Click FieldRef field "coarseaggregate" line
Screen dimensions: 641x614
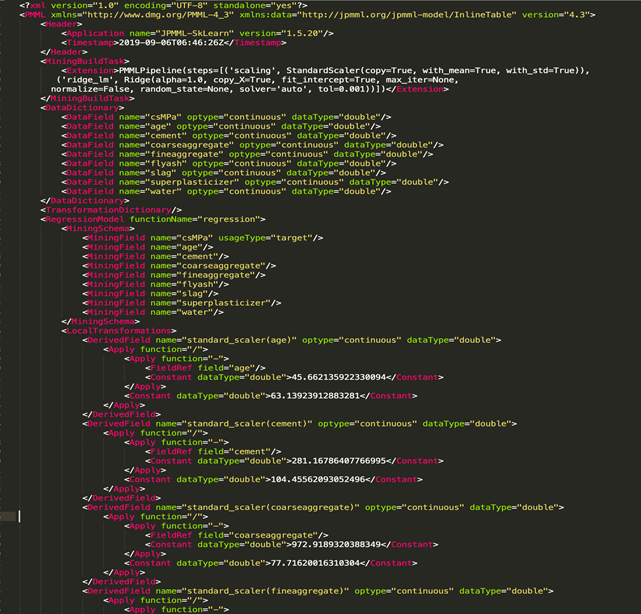237,535
